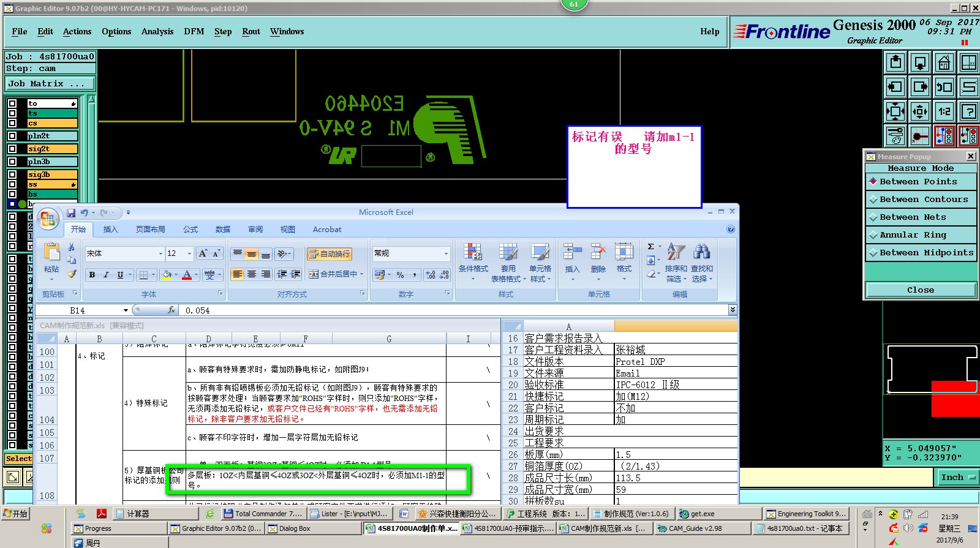The image size is (980, 548).
Task: Open the Merge and Center dropdown arrow
Action: 362,274
